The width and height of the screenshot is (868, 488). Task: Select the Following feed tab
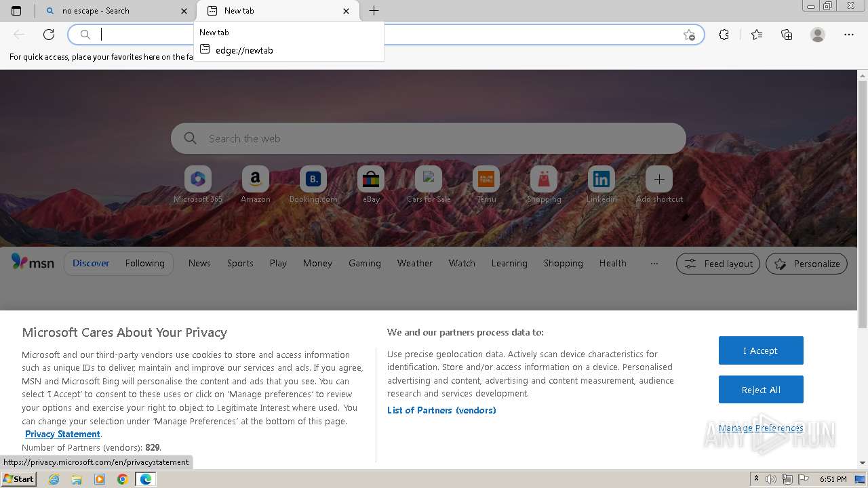145,263
